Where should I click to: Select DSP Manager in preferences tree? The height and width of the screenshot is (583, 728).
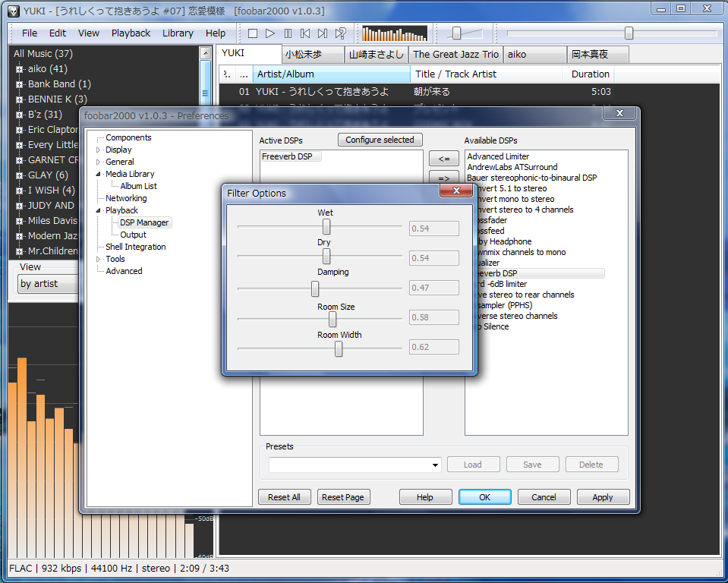[144, 223]
